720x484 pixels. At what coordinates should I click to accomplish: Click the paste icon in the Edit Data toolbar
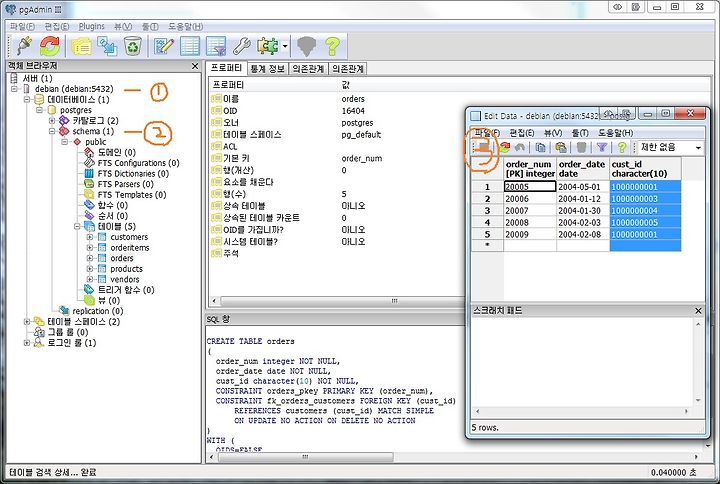(561, 147)
